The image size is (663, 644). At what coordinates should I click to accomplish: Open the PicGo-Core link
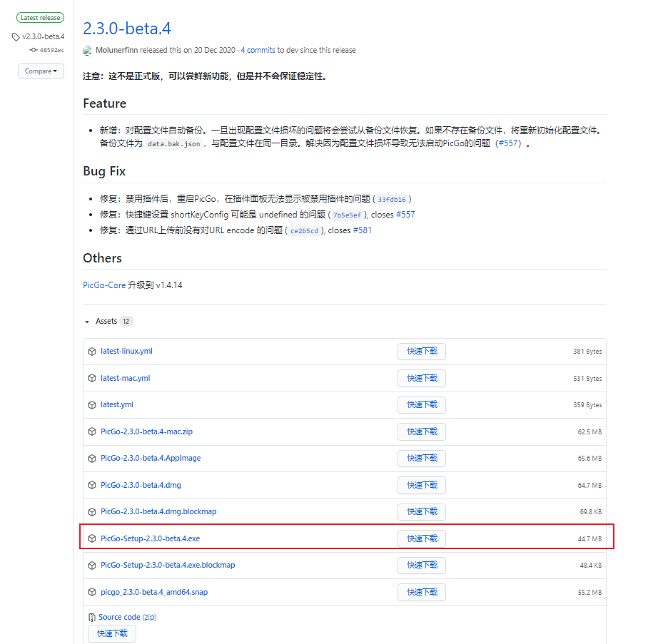tap(104, 285)
